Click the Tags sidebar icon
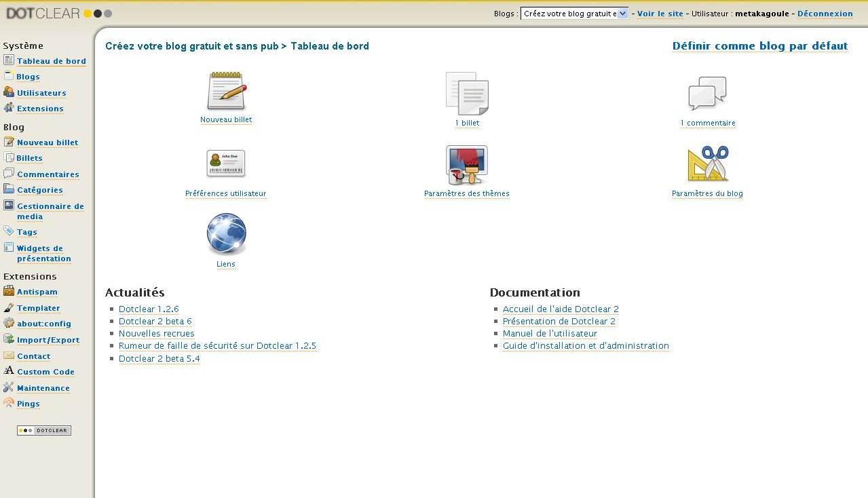Viewport: 868px width, 498px height. 9,231
